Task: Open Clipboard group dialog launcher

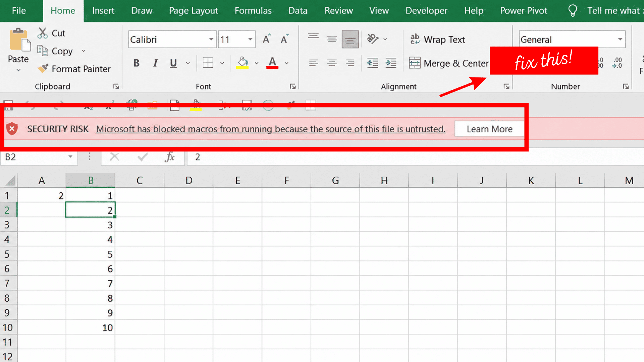Action: tap(116, 86)
